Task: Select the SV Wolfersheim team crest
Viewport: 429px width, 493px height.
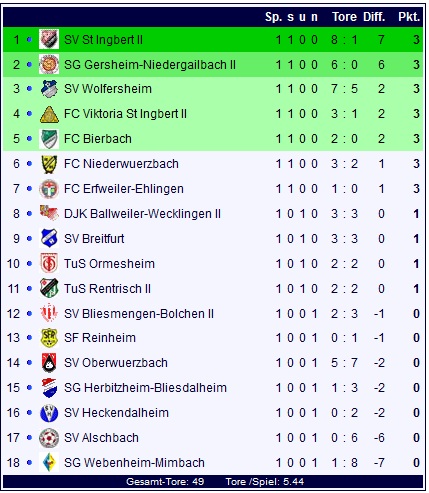Action: tap(49, 89)
